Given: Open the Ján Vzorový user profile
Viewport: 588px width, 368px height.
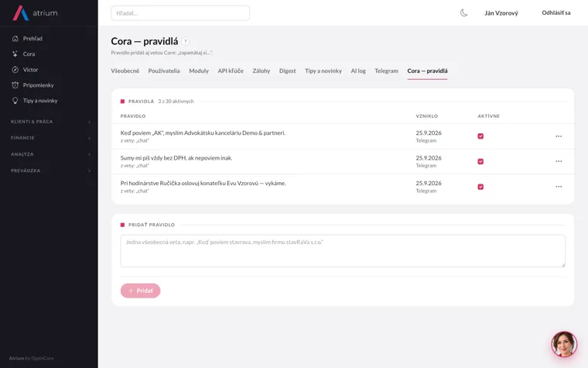Looking at the screenshot, I should [501, 13].
